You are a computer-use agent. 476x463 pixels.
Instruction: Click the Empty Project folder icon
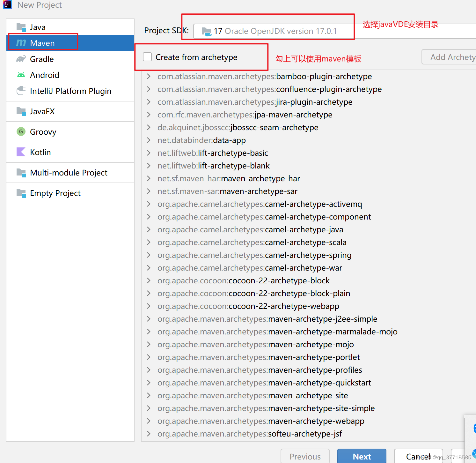click(x=20, y=193)
